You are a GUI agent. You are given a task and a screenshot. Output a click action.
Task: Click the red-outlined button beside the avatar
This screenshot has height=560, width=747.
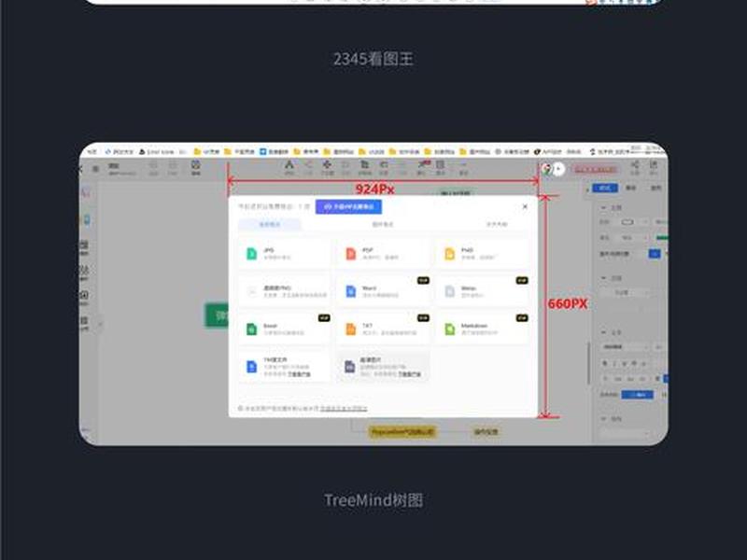595,169
